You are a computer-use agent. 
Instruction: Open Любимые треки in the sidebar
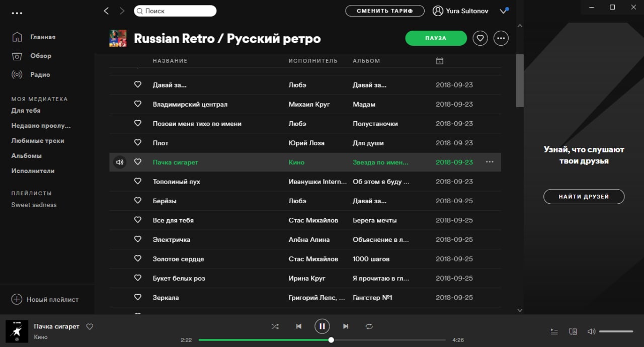pyautogui.click(x=38, y=141)
